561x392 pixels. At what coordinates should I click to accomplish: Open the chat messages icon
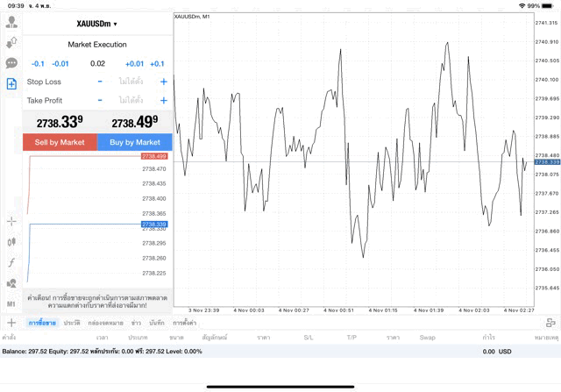click(x=11, y=63)
